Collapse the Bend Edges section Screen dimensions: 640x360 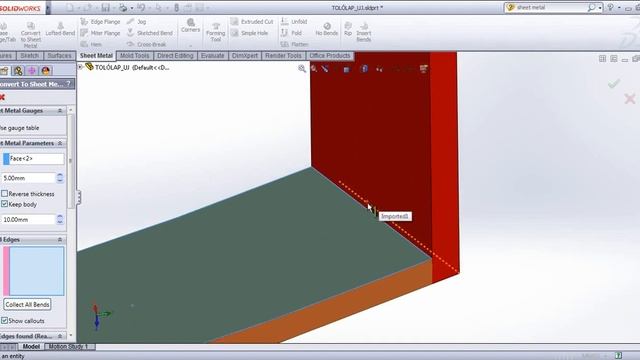pos(60,240)
